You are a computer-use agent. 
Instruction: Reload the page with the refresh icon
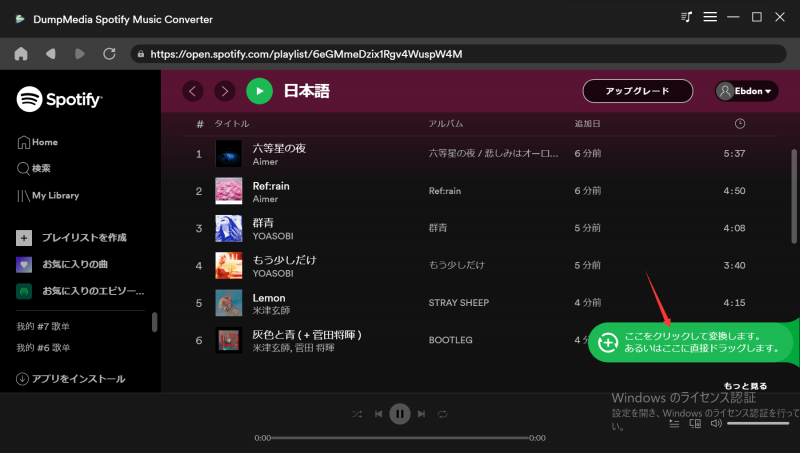click(109, 54)
